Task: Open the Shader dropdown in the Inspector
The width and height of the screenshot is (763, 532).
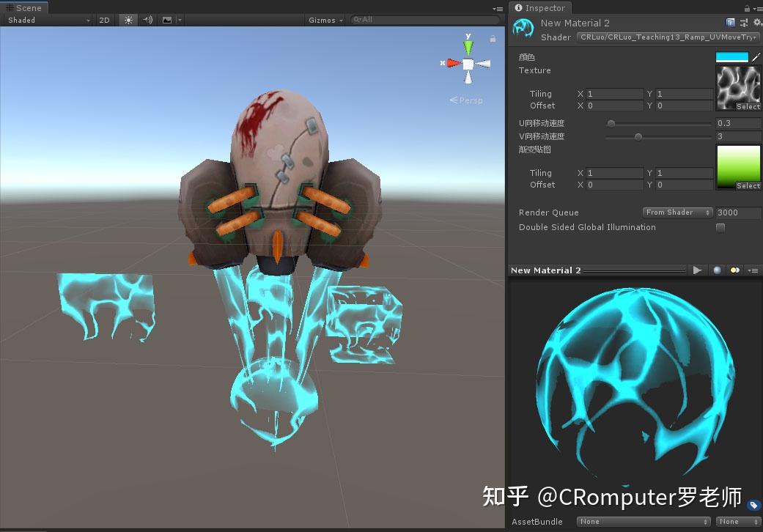Action: [x=667, y=37]
